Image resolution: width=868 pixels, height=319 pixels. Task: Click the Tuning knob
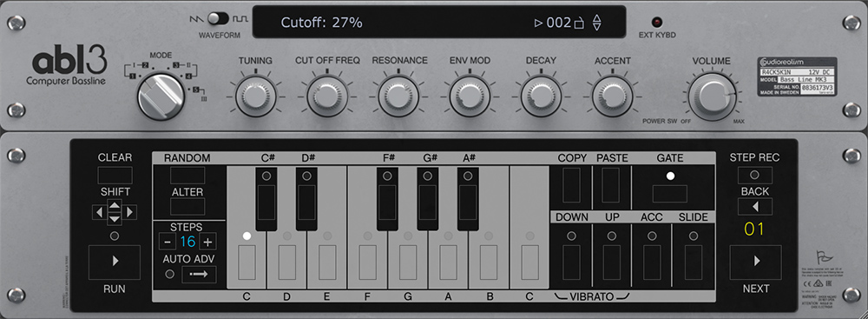click(x=255, y=96)
